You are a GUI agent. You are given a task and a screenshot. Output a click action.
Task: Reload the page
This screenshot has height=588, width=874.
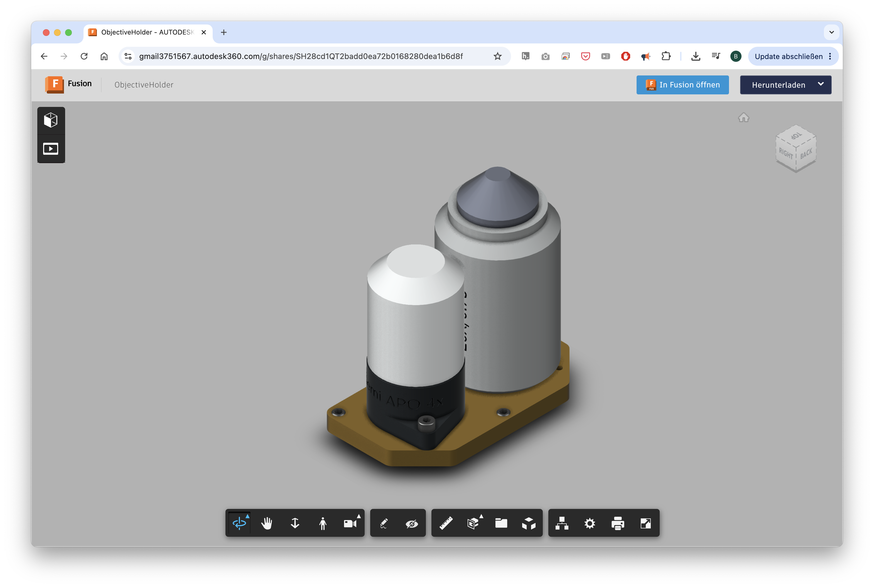pyautogui.click(x=84, y=56)
